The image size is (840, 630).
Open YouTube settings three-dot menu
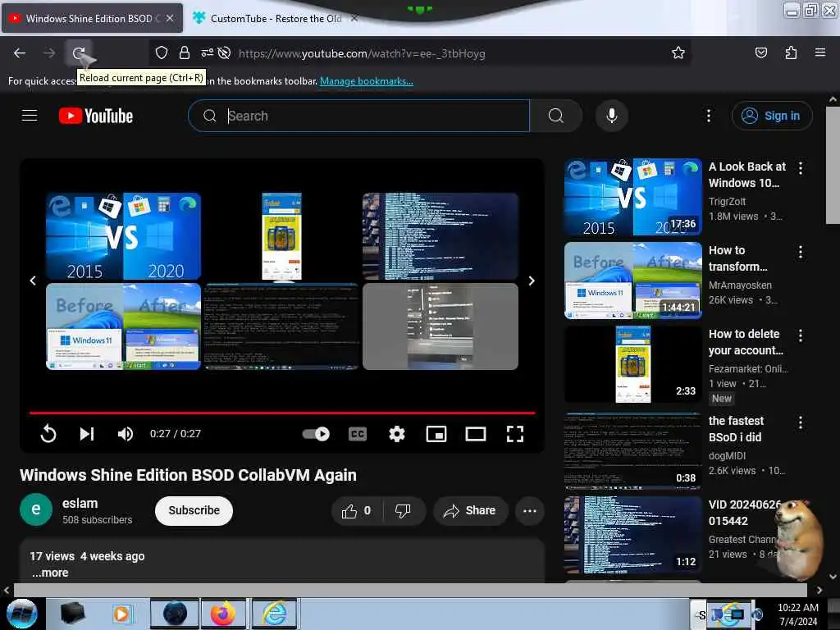[708, 116]
